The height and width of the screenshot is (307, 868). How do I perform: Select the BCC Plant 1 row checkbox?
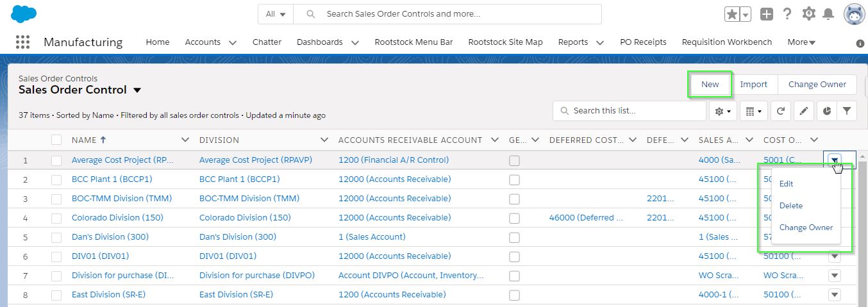click(56, 179)
